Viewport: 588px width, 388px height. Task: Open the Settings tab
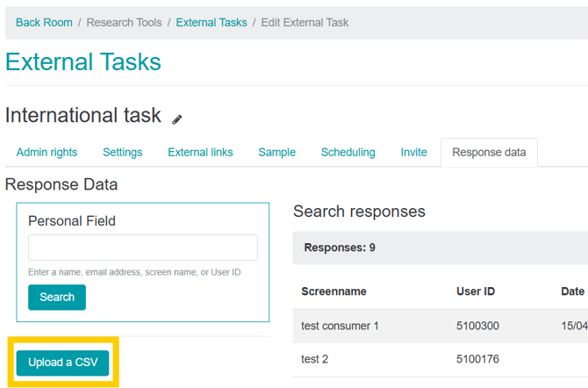(123, 153)
